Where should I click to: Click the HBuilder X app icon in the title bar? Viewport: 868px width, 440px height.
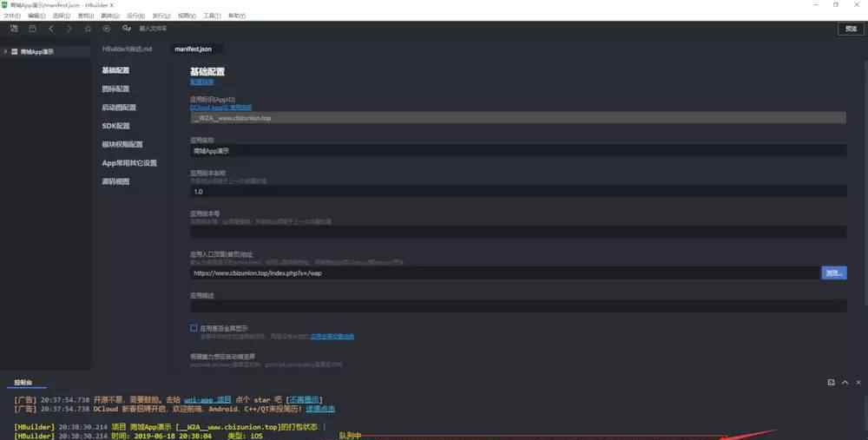point(4,4)
